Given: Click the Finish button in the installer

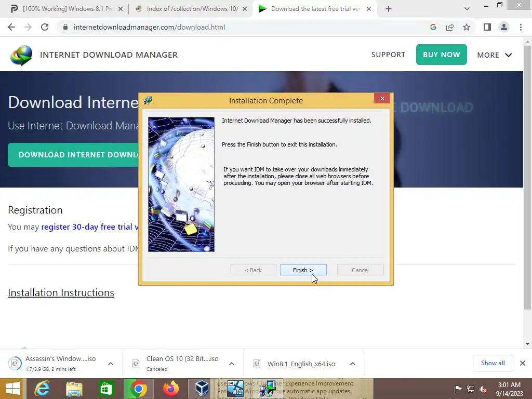Looking at the screenshot, I should click(x=303, y=270).
